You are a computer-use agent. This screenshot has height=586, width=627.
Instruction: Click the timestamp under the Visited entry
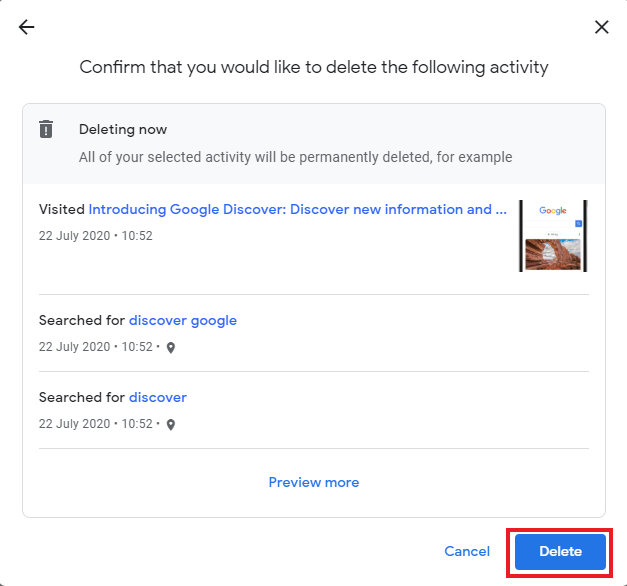pos(95,236)
